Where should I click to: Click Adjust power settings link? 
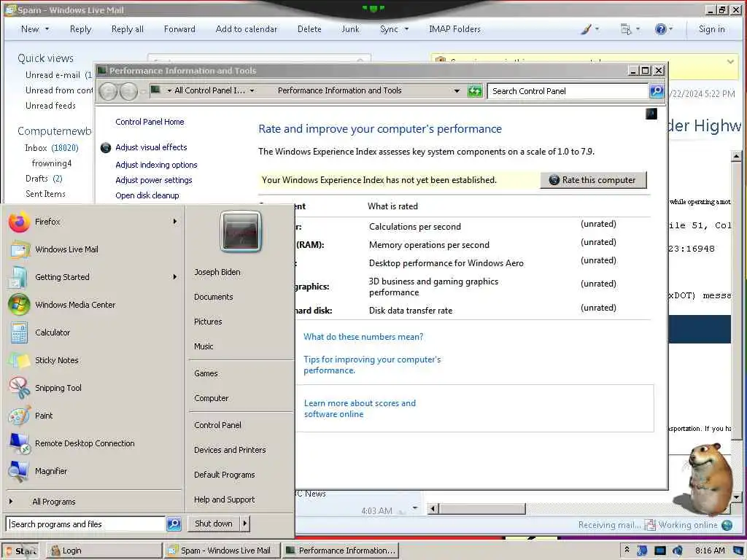pos(153,180)
